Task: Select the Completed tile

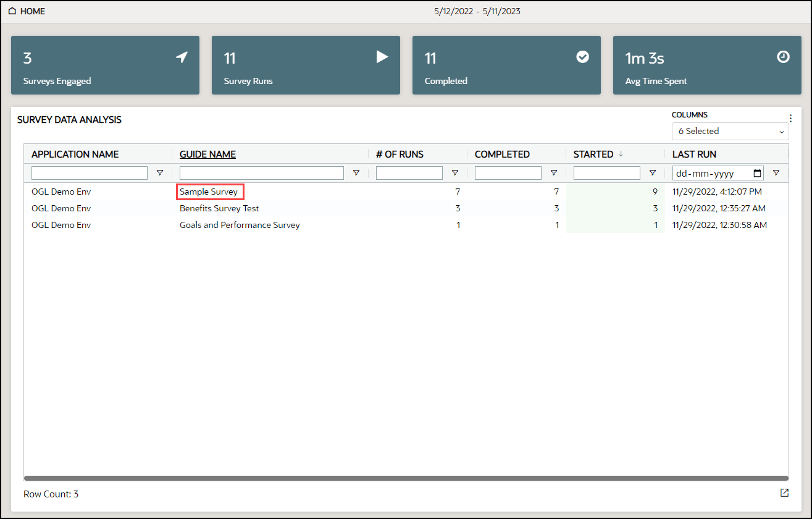Action: [x=506, y=65]
